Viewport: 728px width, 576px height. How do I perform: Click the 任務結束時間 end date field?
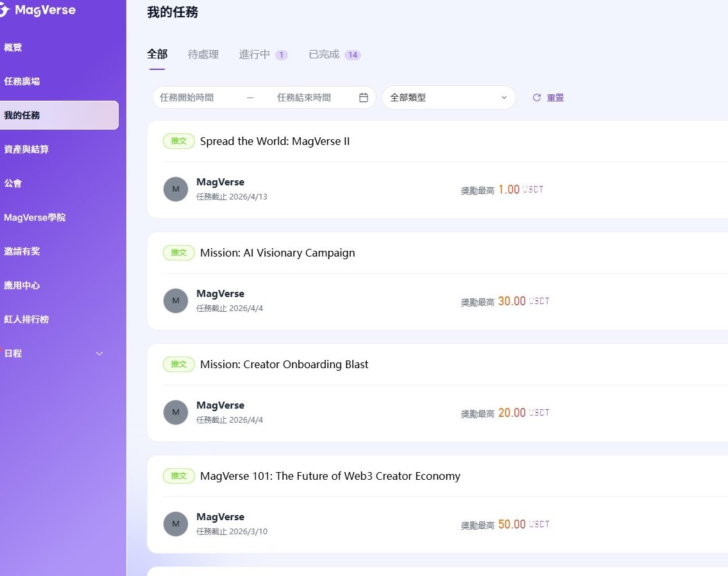(304, 97)
